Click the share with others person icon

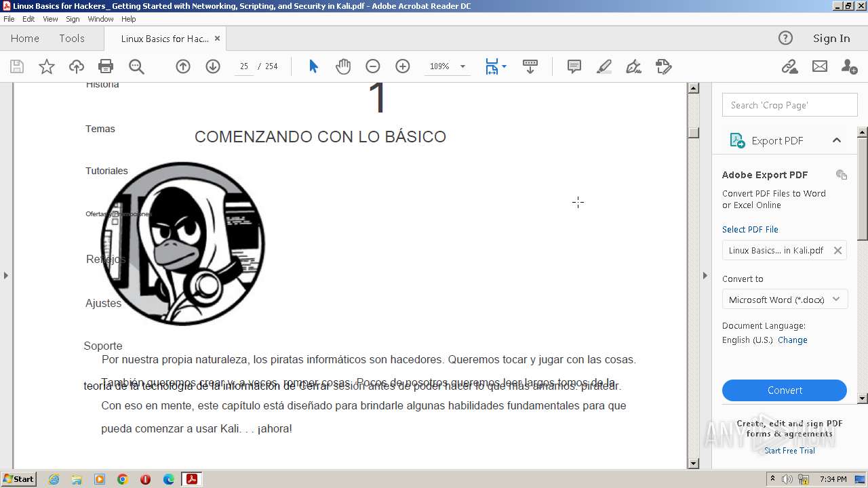click(x=849, y=66)
